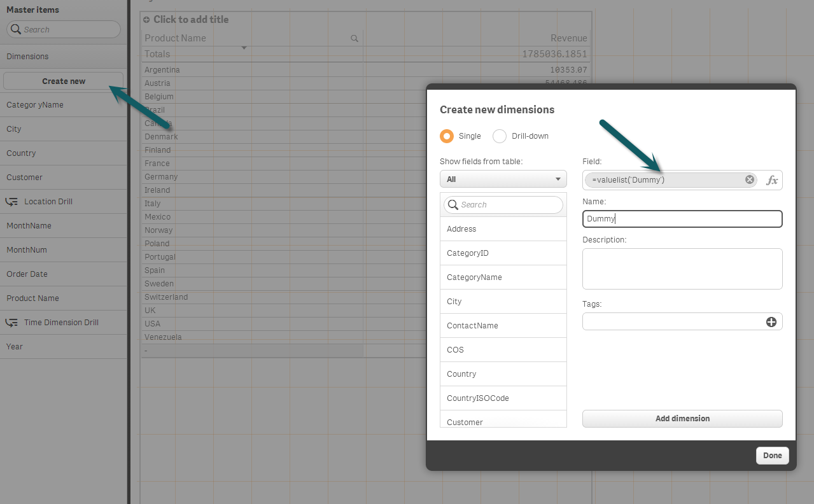Open the Show fields from table dropdown

coord(503,179)
